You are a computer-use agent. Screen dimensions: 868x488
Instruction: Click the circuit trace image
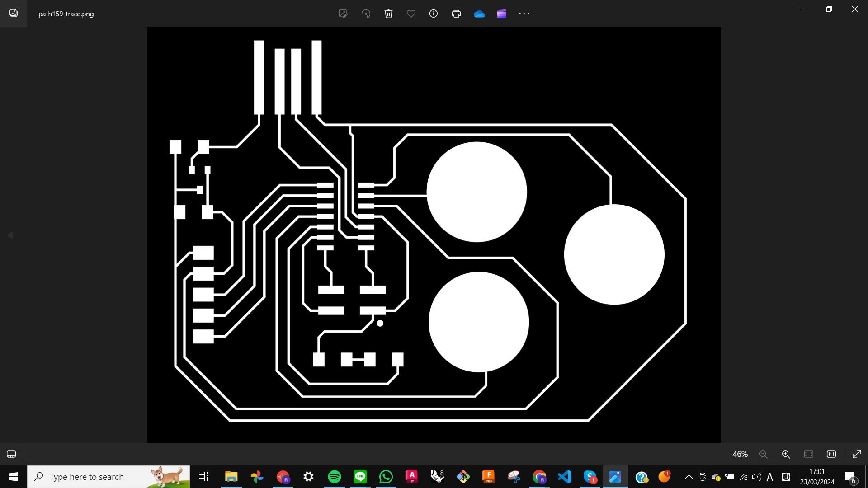(x=434, y=235)
